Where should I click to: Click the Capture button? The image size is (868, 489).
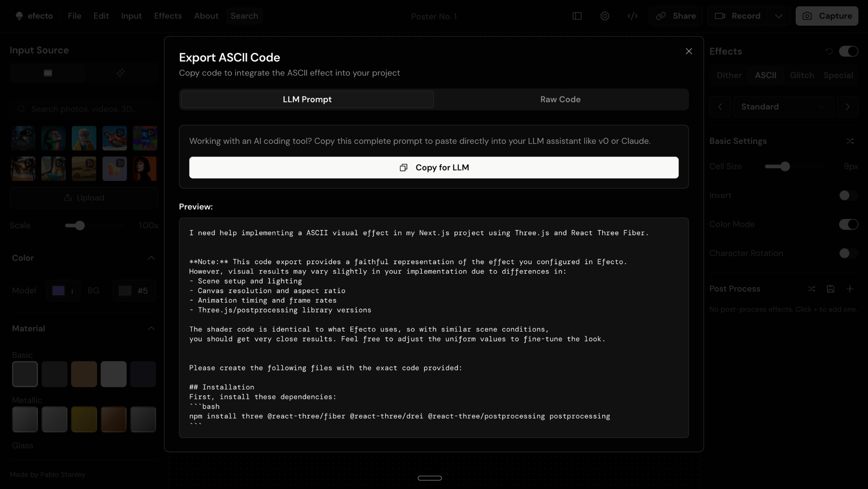[x=826, y=16]
